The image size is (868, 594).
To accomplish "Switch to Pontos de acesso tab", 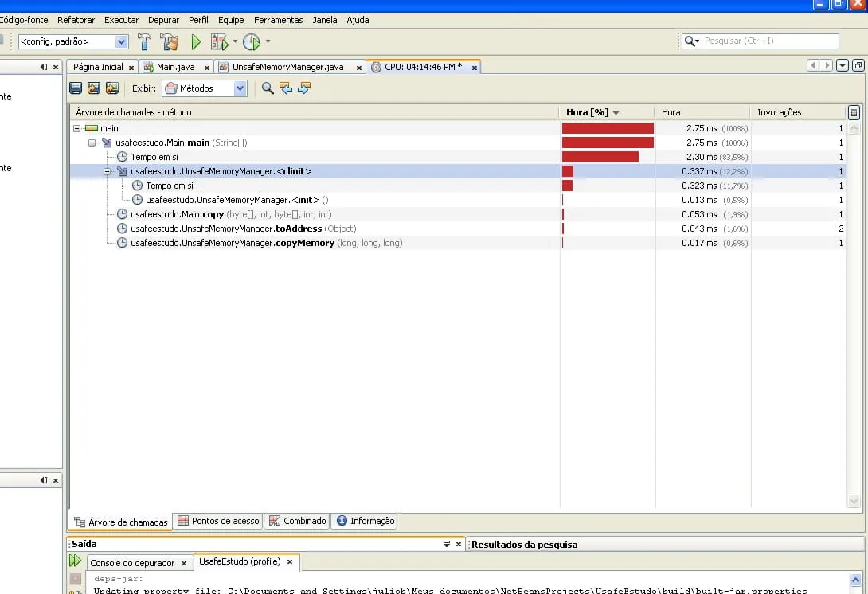I will pyautogui.click(x=218, y=521).
